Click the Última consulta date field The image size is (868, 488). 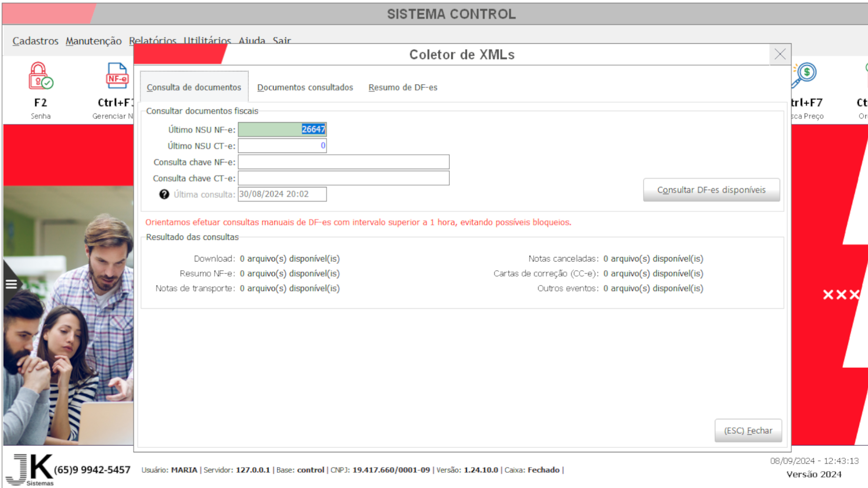(x=282, y=194)
